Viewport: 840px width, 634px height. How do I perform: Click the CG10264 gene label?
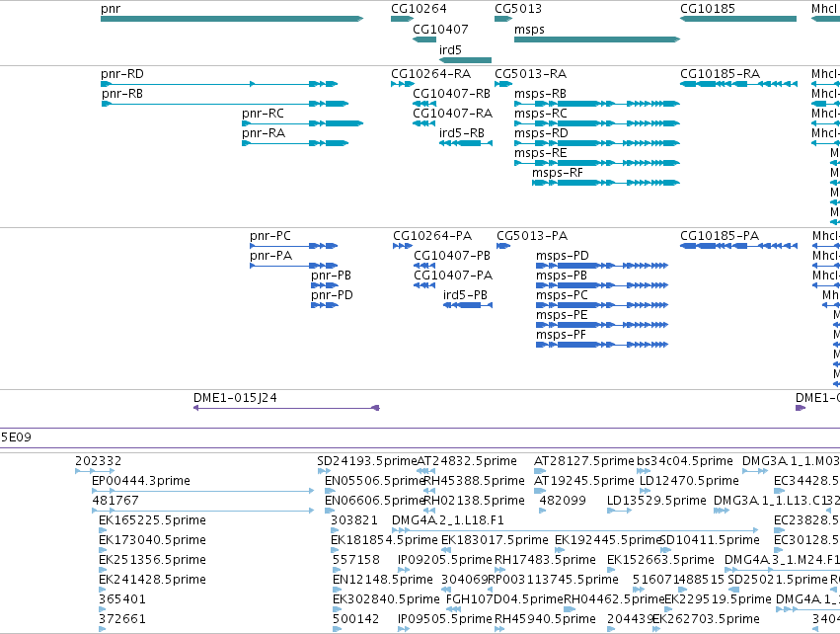419,9
